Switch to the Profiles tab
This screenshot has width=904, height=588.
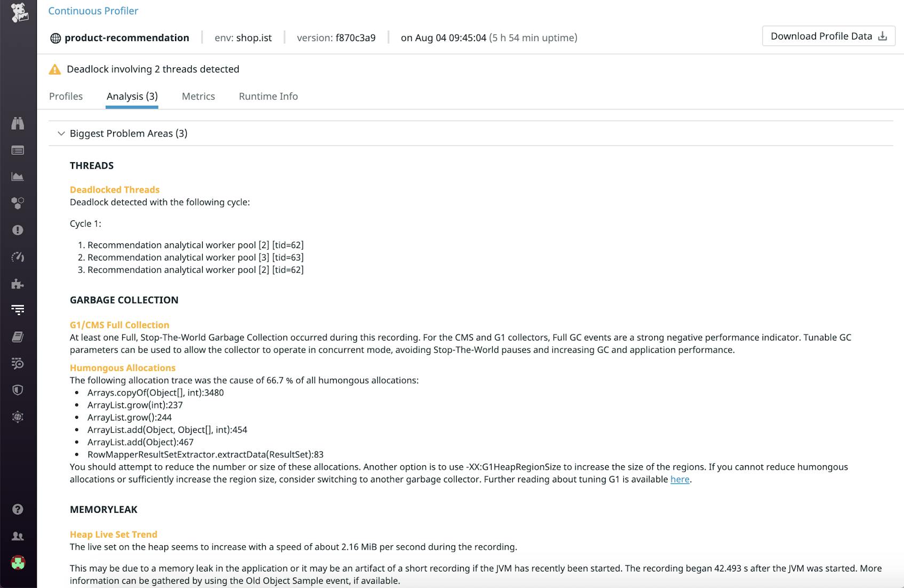coord(66,97)
